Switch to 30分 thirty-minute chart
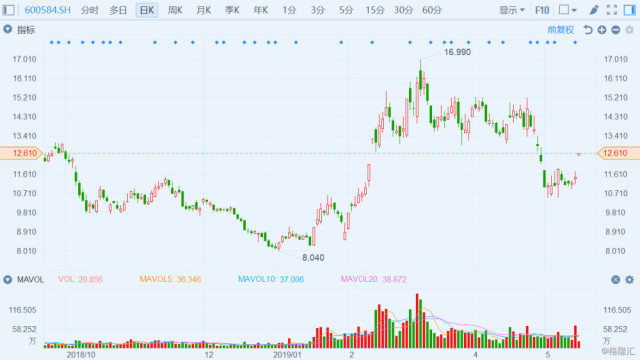The width and height of the screenshot is (640, 360). tap(404, 10)
